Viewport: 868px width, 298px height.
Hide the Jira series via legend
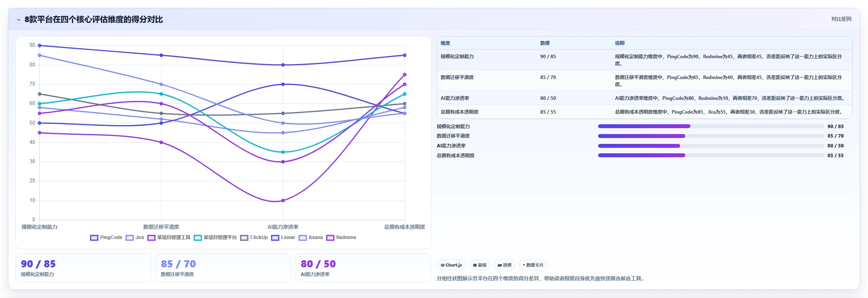135,237
